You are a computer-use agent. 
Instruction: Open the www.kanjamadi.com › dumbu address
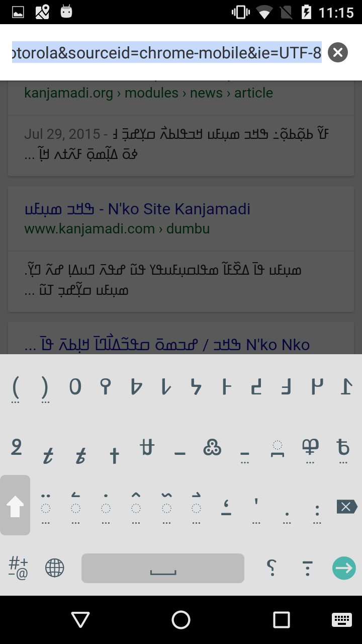click(x=117, y=229)
